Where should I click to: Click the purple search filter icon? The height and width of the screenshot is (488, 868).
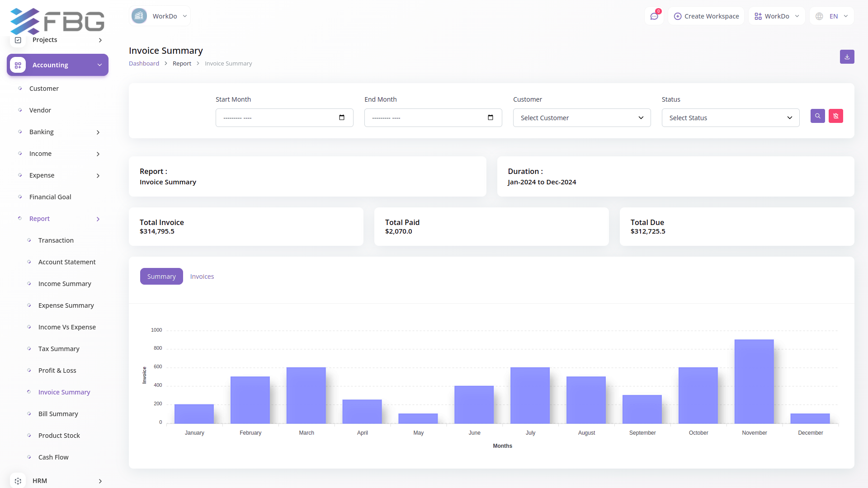[x=817, y=116]
